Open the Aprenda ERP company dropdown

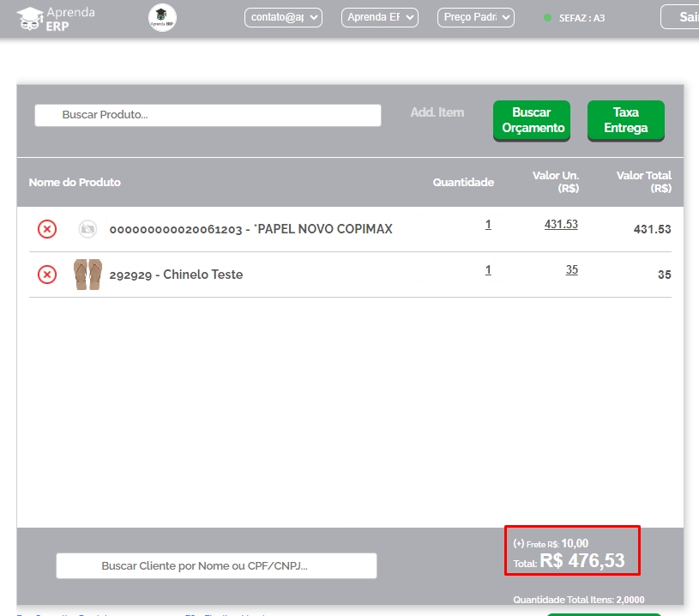pyautogui.click(x=379, y=17)
